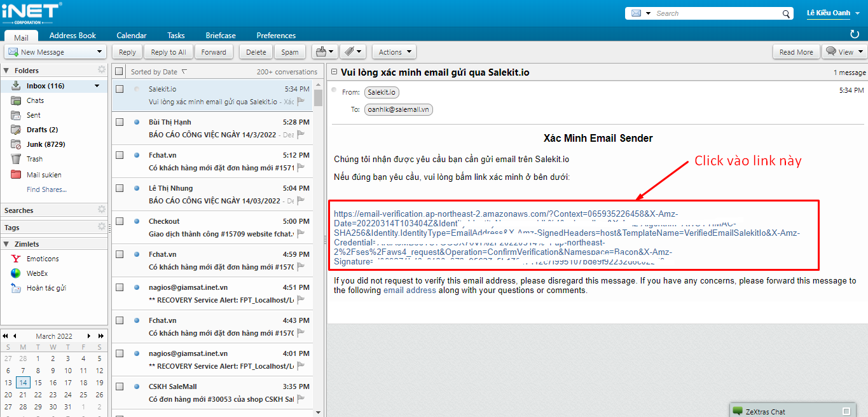This screenshot has height=417, width=868.
Task: Check the 4:01 PM nagios conversation checkbox
Action: [x=120, y=353]
